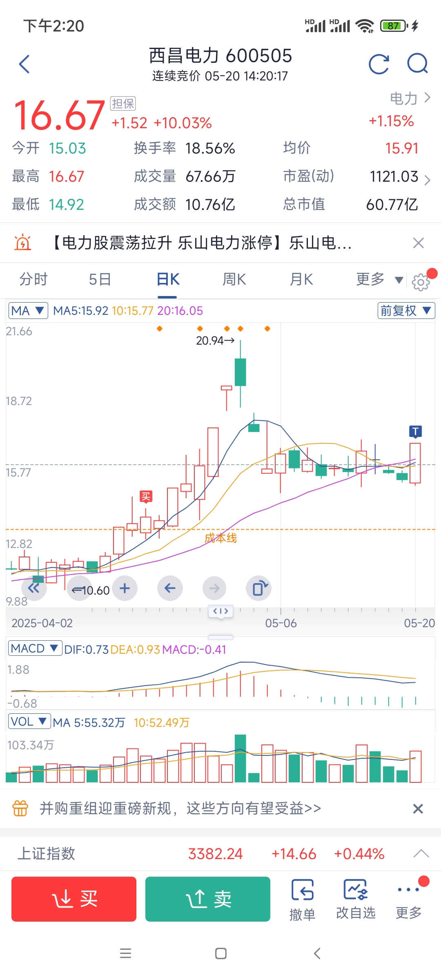
Task: Dismiss the 电力股震荡拉升 news banner
Action: coord(418,243)
